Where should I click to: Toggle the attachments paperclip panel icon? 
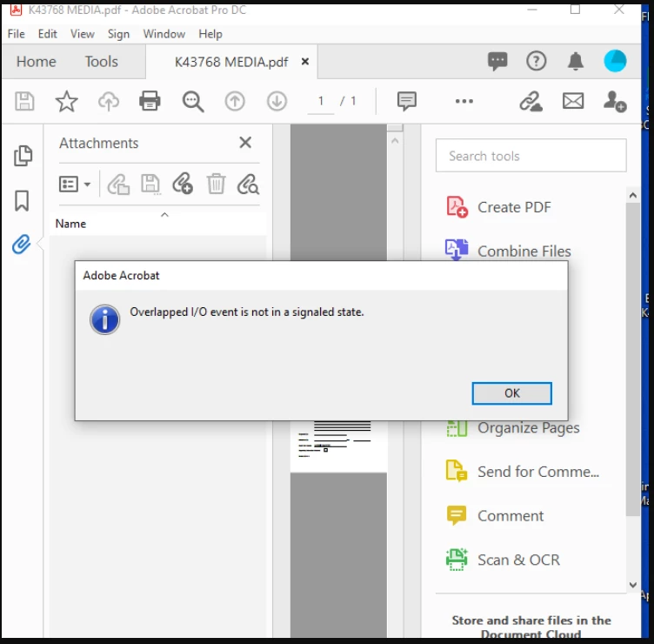point(21,245)
